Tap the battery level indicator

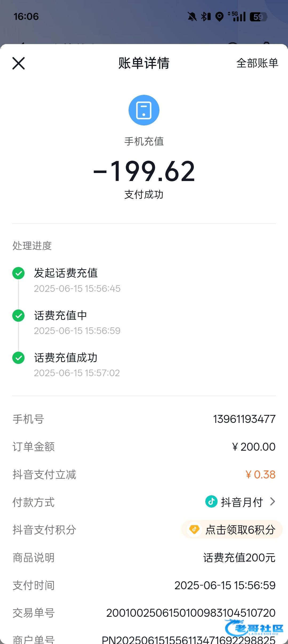coord(258,17)
